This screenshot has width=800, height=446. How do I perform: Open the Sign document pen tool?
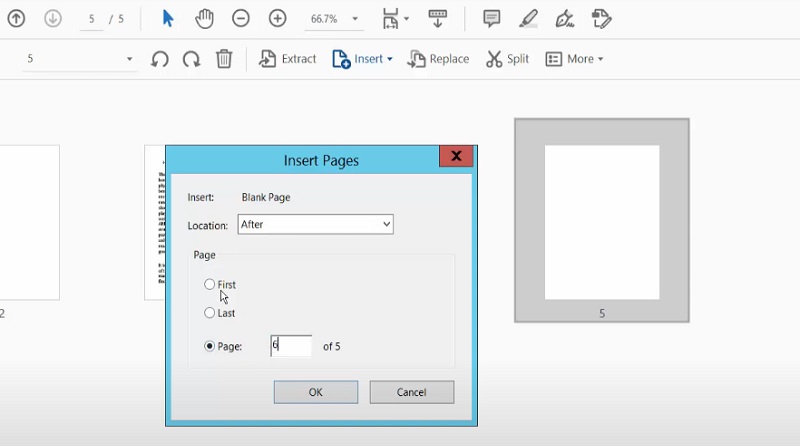coord(565,19)
